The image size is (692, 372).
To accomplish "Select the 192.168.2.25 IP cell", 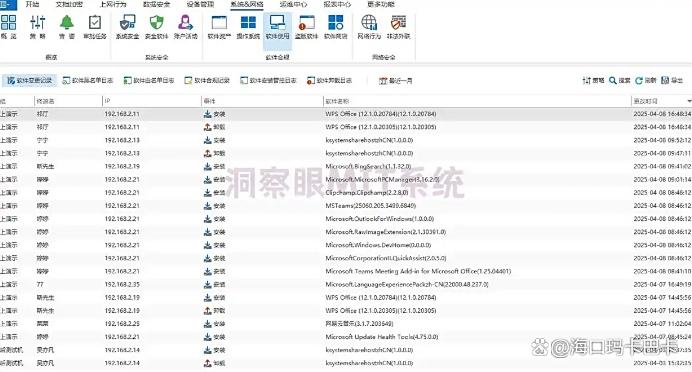I will [122, 323].
